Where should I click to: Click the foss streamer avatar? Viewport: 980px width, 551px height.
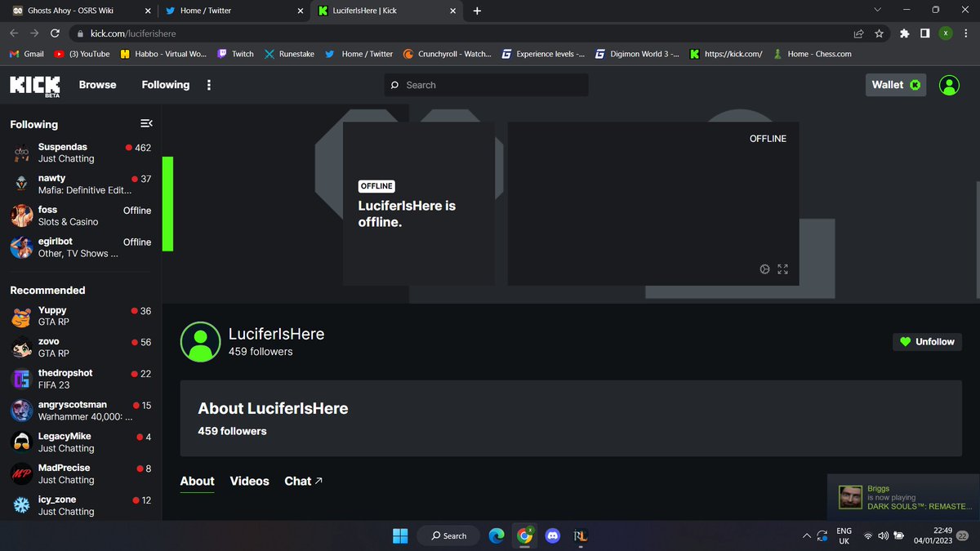[x=22, y=216]
